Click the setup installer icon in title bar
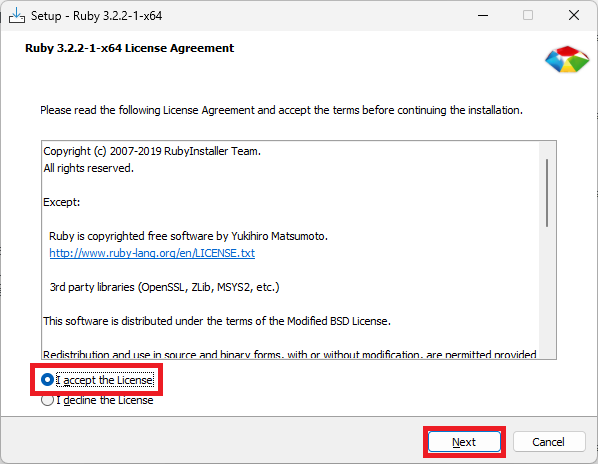The height and width of the screenshot is (464, 598). point(17,16)
